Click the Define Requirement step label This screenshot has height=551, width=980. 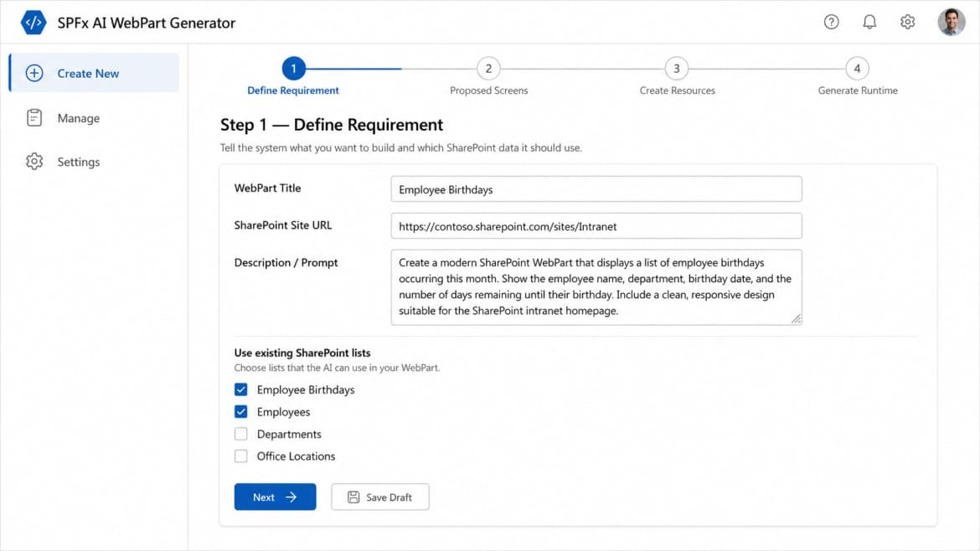tap(293, 90)
